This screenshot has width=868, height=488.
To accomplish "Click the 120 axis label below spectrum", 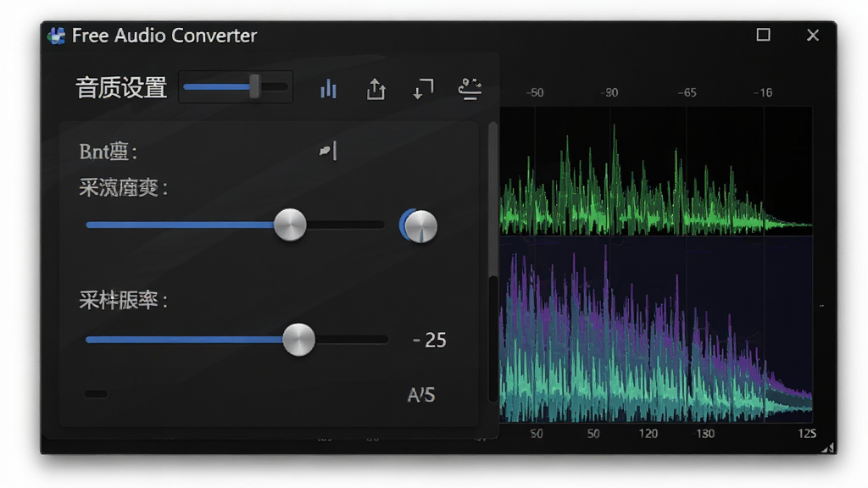I will pos(648,433).
